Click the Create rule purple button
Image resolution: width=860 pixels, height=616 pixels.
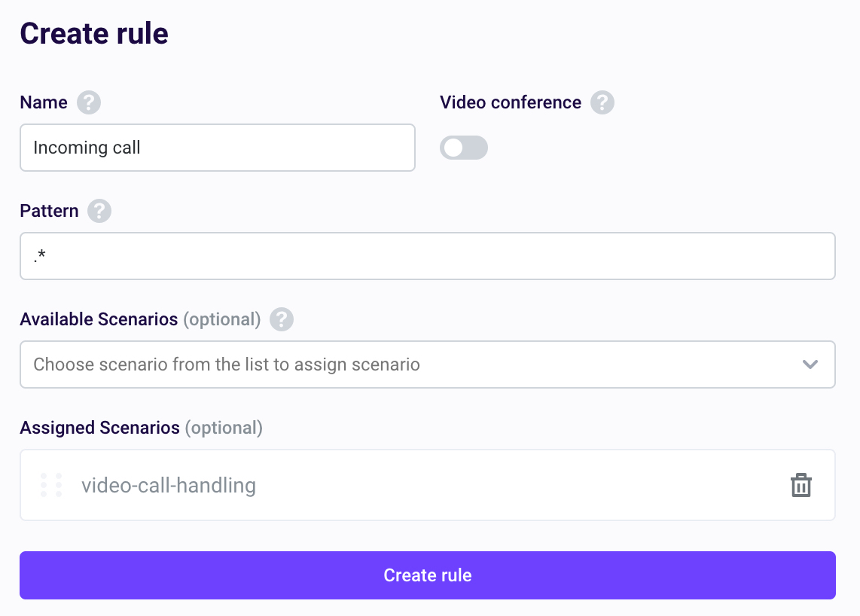pyautogui.click(x=427, y=575)
